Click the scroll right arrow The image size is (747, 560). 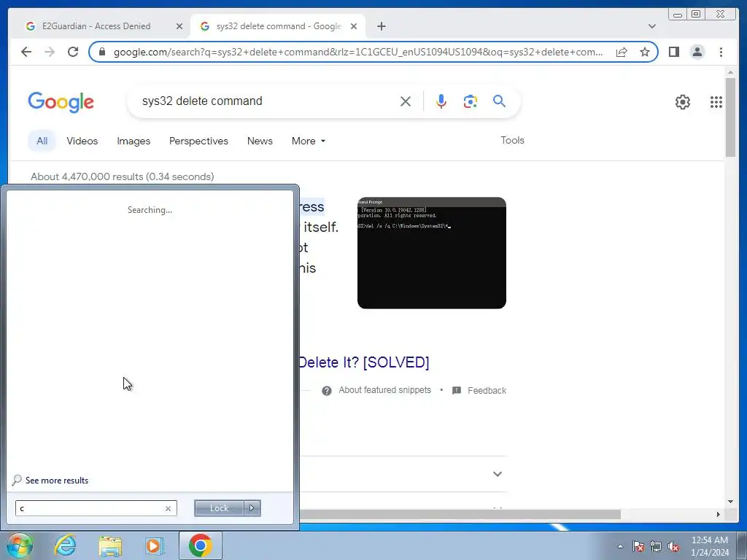719,514
